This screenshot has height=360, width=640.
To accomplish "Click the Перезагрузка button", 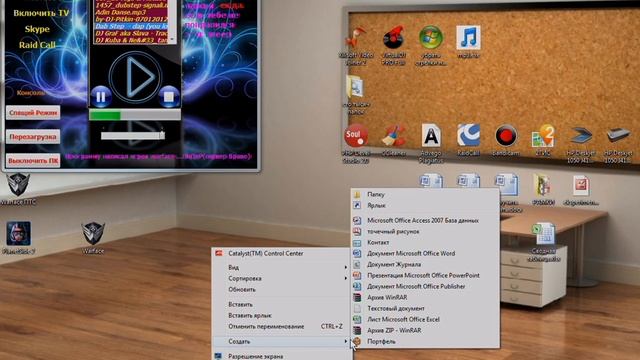I will (x=33, y=137).
